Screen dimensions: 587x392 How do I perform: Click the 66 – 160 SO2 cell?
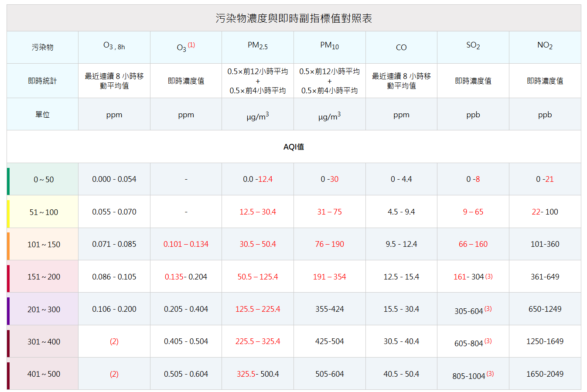[473, 244]
